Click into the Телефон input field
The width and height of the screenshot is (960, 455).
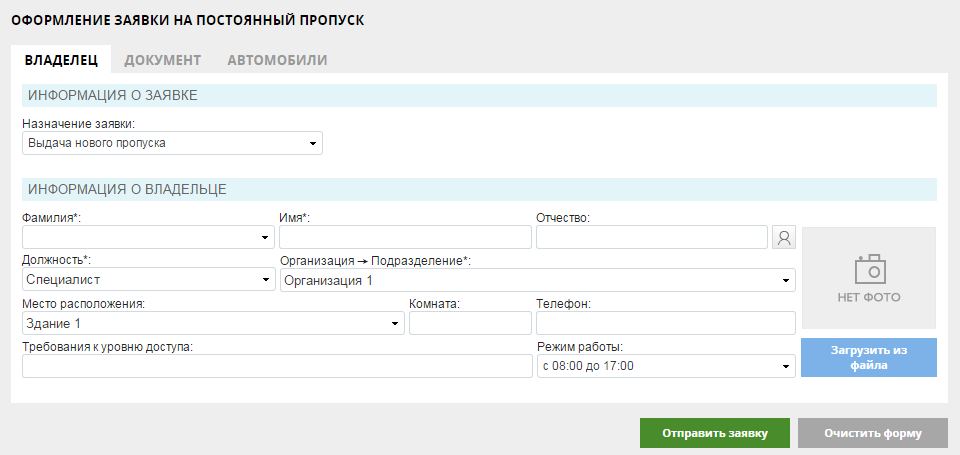[x=666, y=323]
